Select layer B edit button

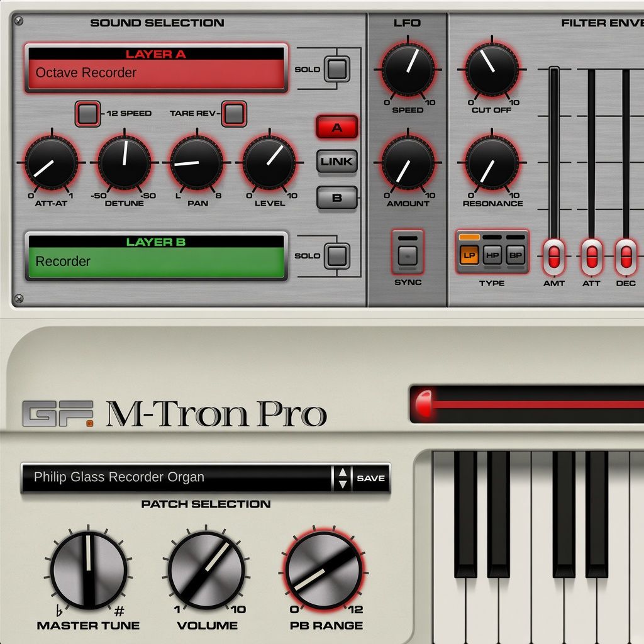[337, 197]
